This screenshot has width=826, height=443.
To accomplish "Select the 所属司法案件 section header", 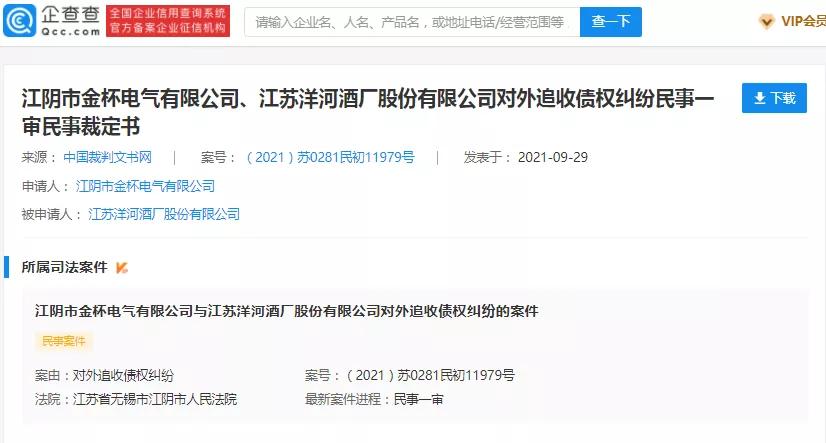I will click(64, 268).
